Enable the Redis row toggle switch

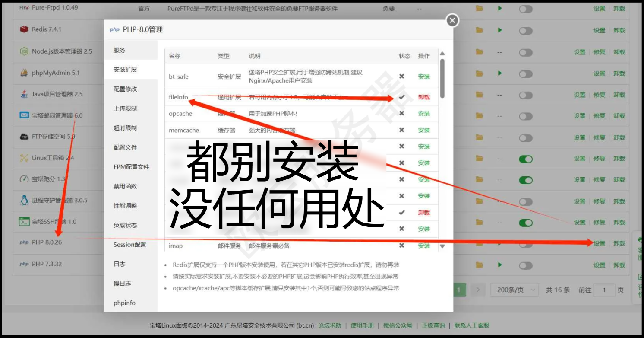(x=525, y=30)
